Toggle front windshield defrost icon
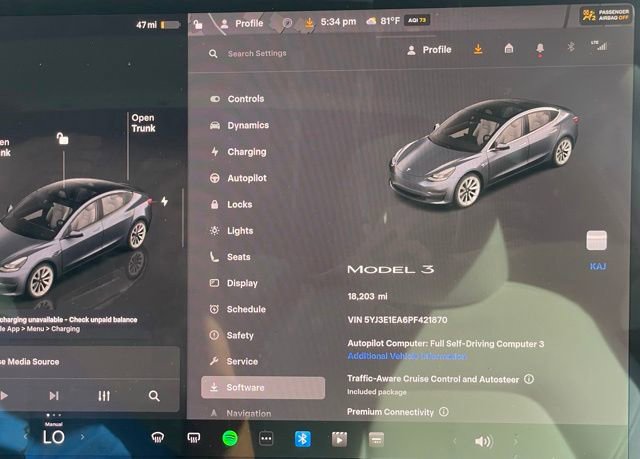 click(158, 438)
